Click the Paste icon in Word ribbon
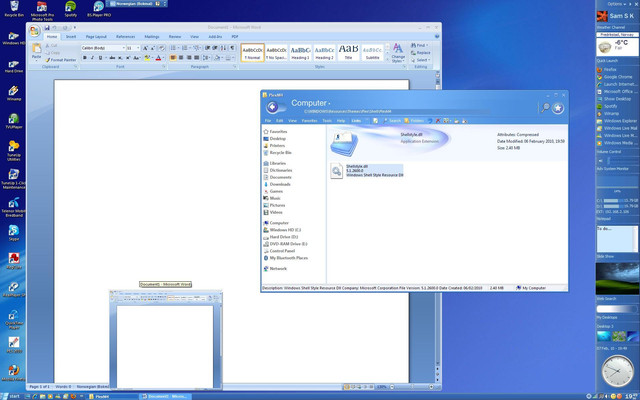This screenshot has width=640, height=400. pos(36,51)
